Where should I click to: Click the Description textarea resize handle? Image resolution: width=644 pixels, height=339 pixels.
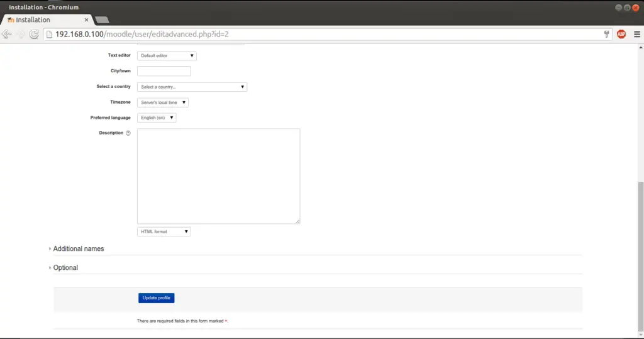[297, 221]
